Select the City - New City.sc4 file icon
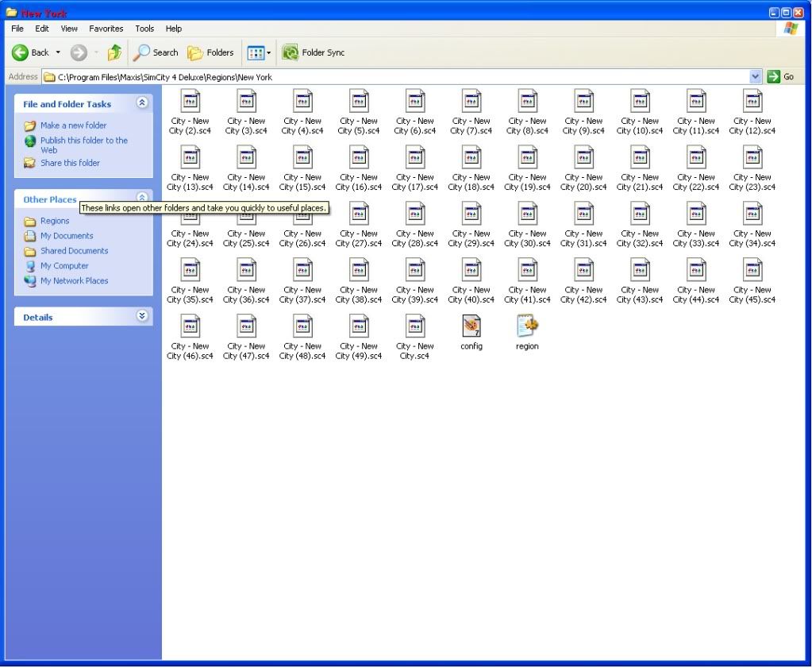 click(415, 326)
